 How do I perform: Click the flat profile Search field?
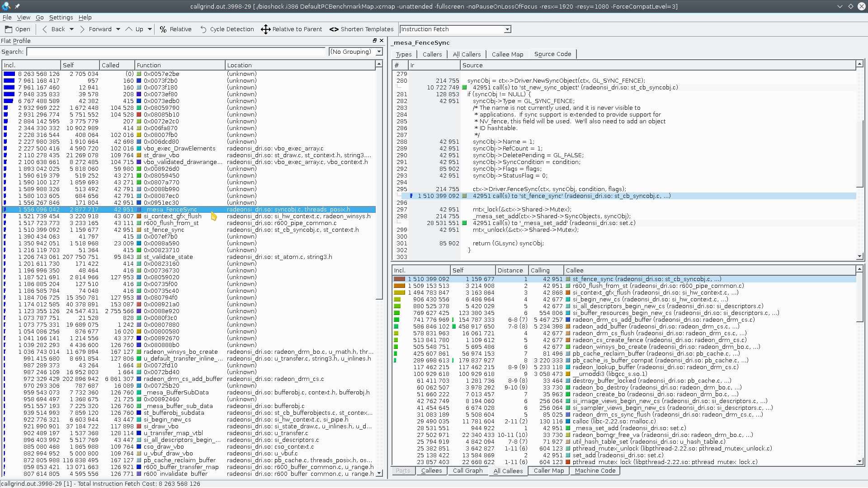(175, 52)
